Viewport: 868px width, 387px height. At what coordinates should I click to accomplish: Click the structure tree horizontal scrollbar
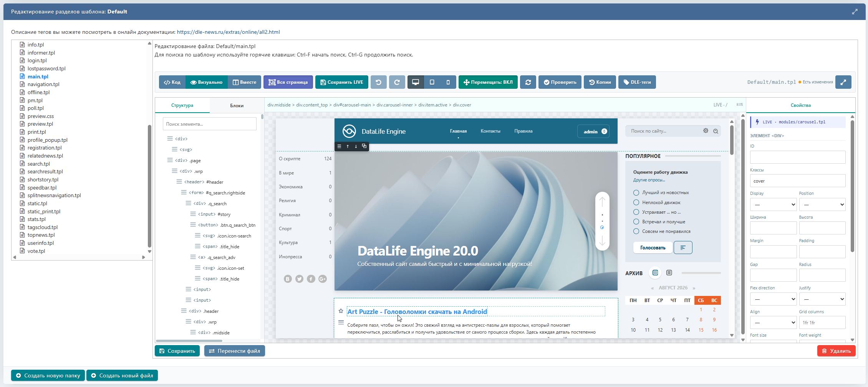pos(189,340)
